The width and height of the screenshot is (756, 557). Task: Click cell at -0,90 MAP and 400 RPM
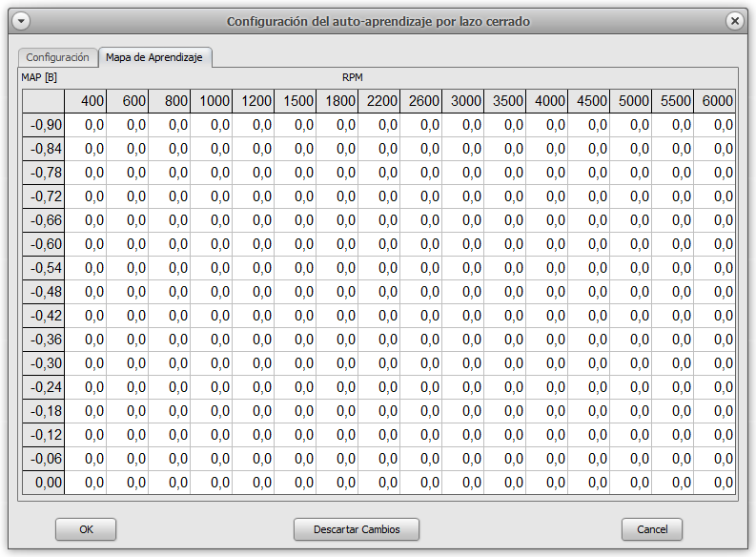[86, 125]
